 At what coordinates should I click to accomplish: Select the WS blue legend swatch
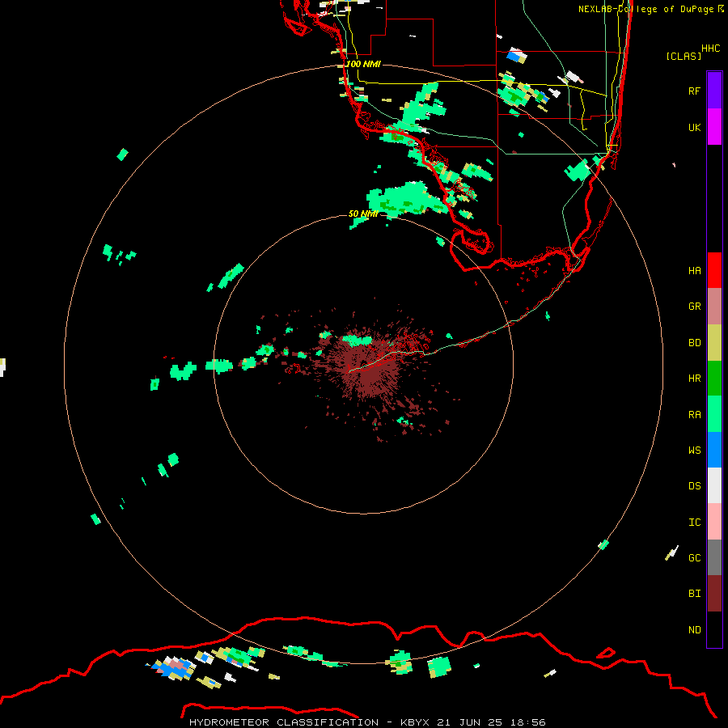[714, 450]
